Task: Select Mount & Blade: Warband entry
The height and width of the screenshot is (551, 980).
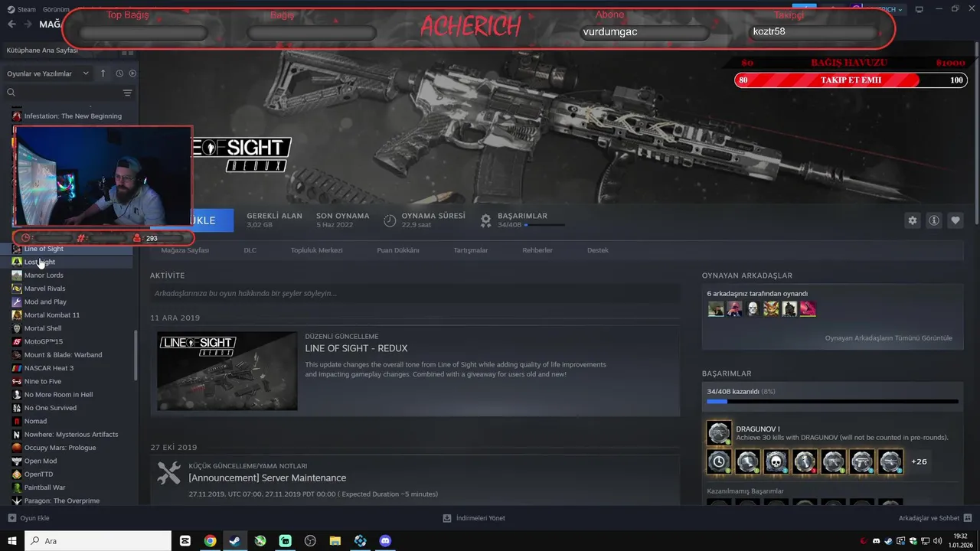Action: click(x=63, y=355)
